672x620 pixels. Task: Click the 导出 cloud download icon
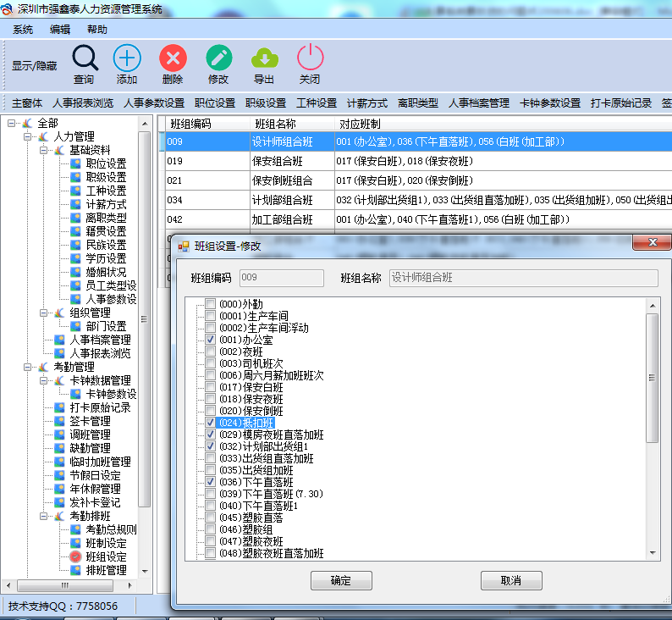264,58
